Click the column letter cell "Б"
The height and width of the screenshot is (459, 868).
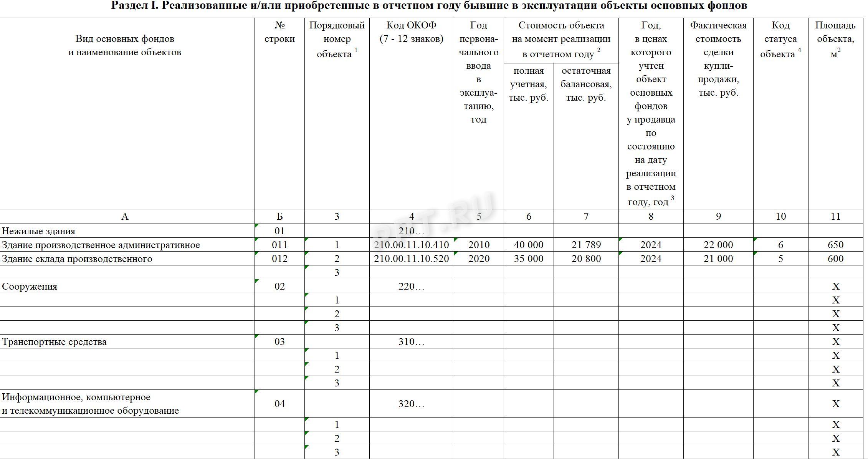pos(279,217)
